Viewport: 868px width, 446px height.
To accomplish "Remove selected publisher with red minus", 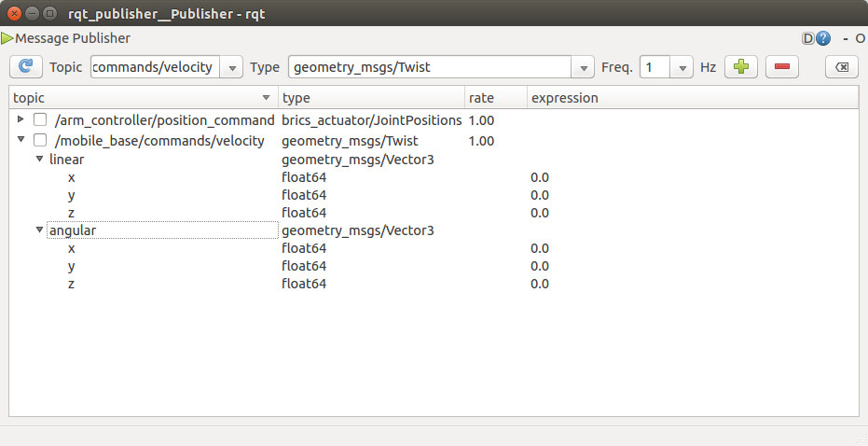I will (x=782, y=67).
